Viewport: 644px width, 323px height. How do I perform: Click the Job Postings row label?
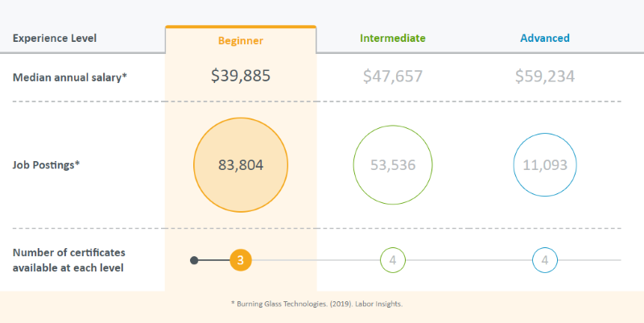click(46, 165)
